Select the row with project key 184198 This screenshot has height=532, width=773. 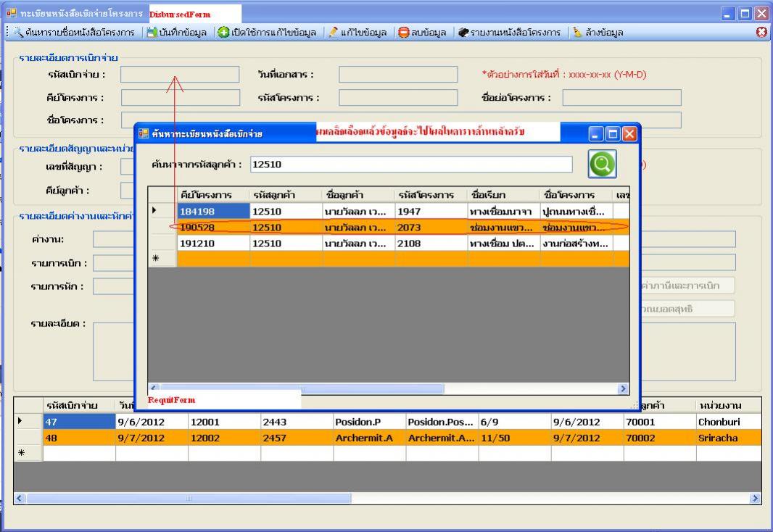click(x=212, y=211)
